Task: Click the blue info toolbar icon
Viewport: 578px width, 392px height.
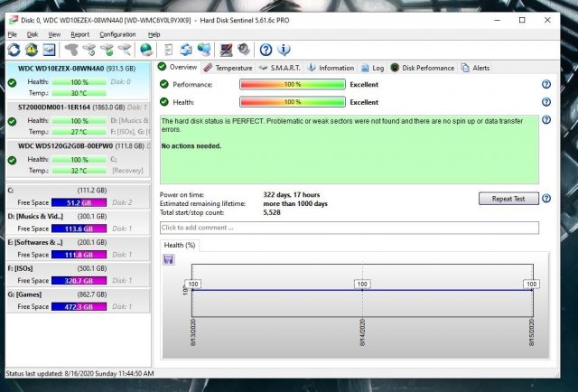Action: (284, 50)
